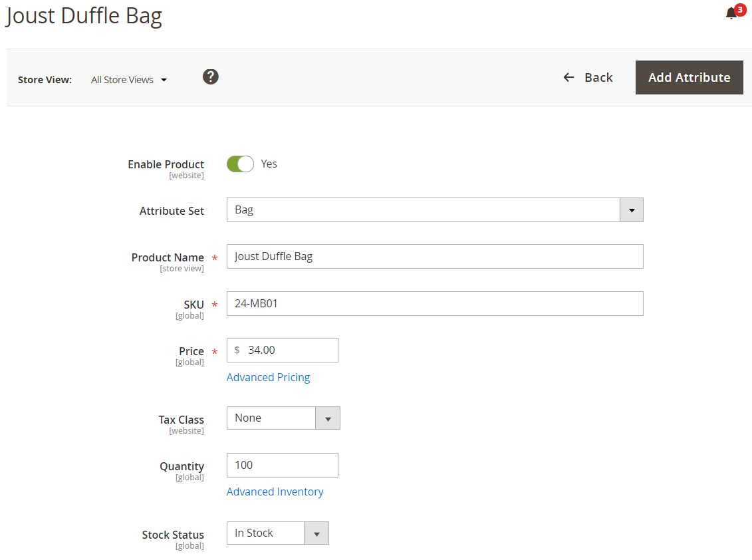
Task: Click the Store View: label
Action: (45, 80)
